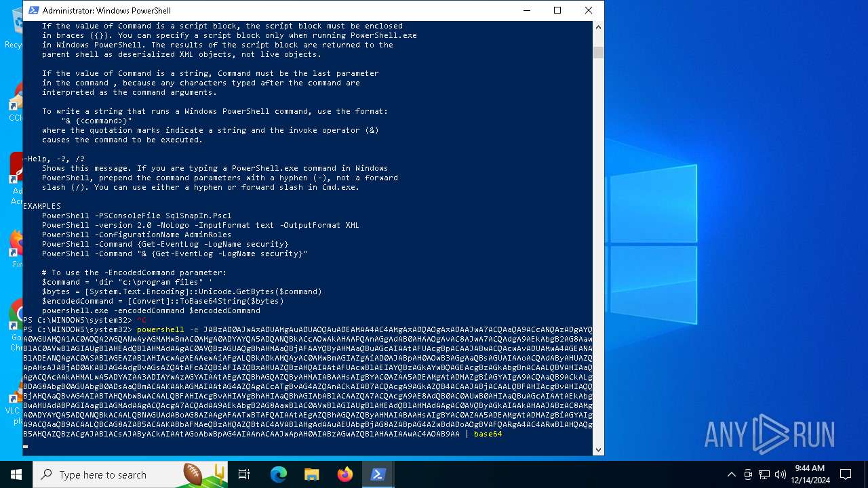Launch Firefox from the taskbar
This screenshot has width=868, height=488.
point(345,474)
